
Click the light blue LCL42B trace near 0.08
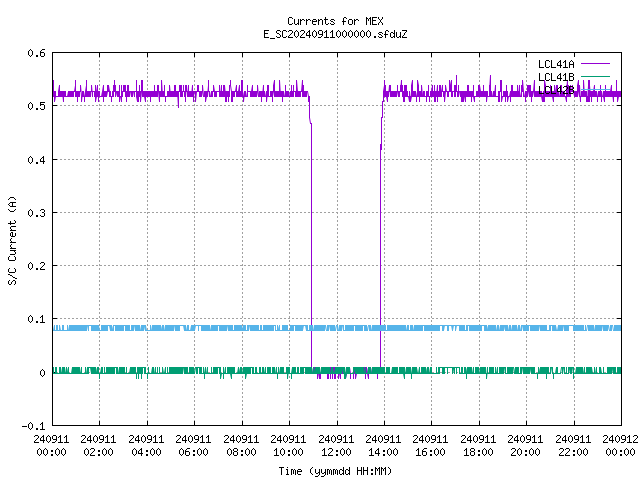[x=337, y=328]
